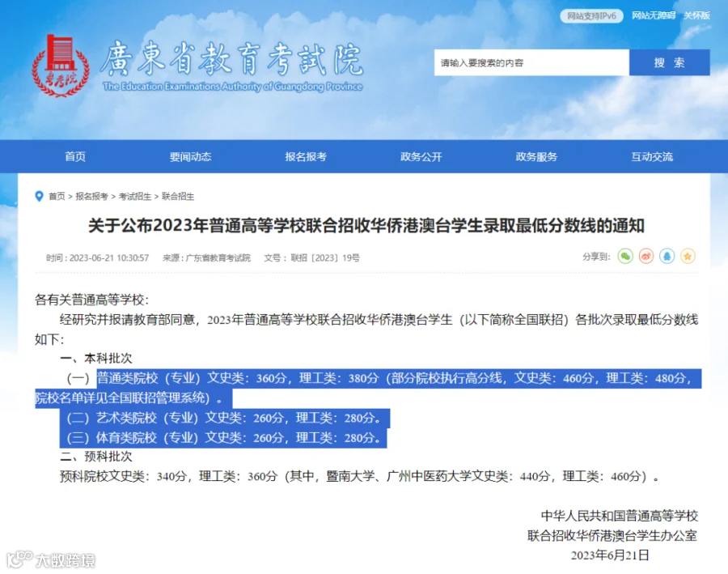Open the 网站无障碍 accessibility link
The image size is (728, 574).
(654, 16)
